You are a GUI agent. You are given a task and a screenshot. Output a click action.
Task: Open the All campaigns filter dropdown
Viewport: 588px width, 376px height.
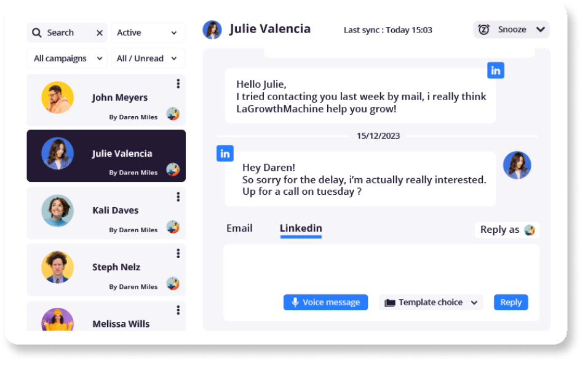click(67, 59)
